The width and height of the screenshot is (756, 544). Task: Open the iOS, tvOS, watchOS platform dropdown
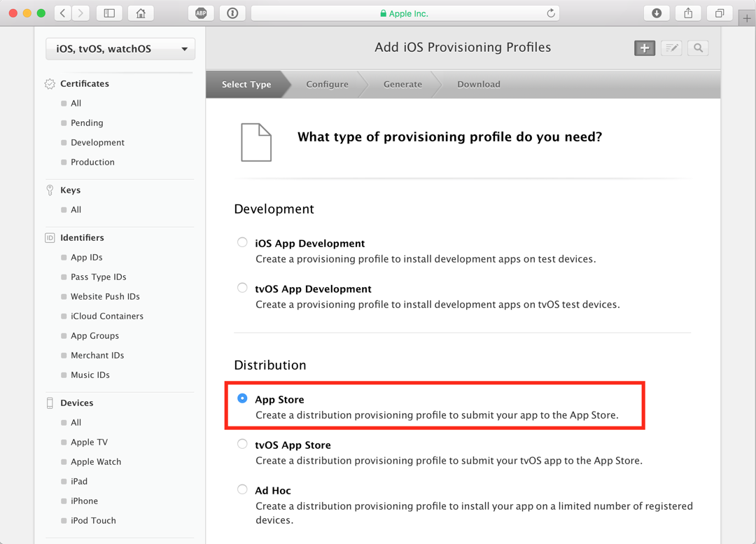tap(120, 49)
